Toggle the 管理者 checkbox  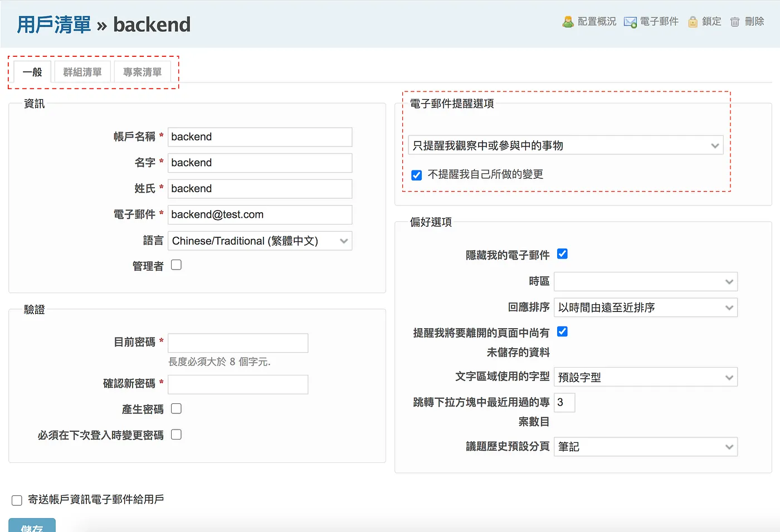point(176,265)
